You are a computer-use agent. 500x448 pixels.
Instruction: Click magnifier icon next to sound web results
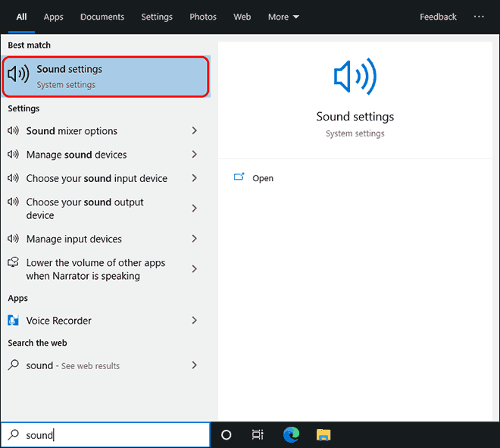(x=14, y=365)
